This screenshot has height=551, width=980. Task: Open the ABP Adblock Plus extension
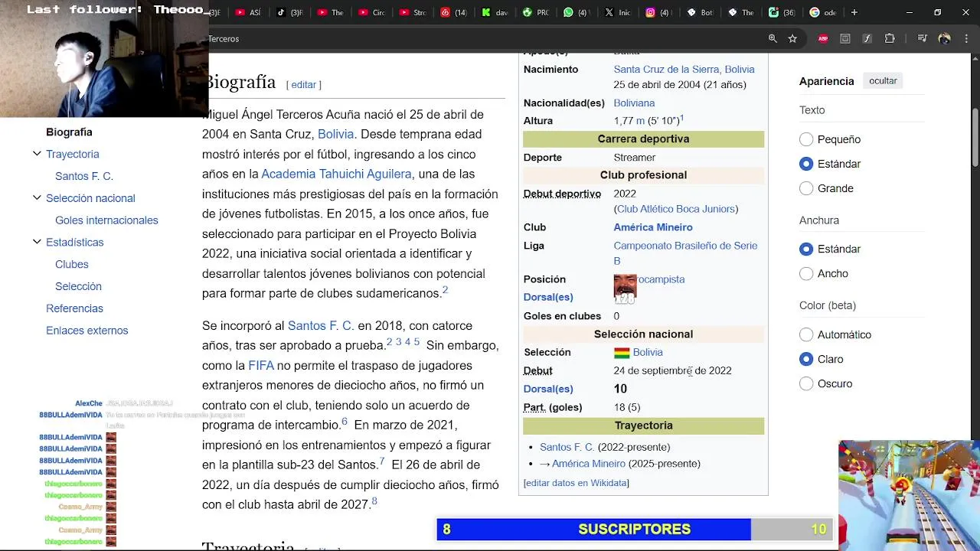click(823, 38)
